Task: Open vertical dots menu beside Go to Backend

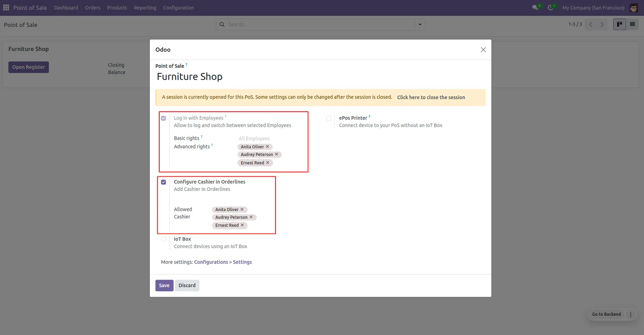Action: [x=631, y=314]
